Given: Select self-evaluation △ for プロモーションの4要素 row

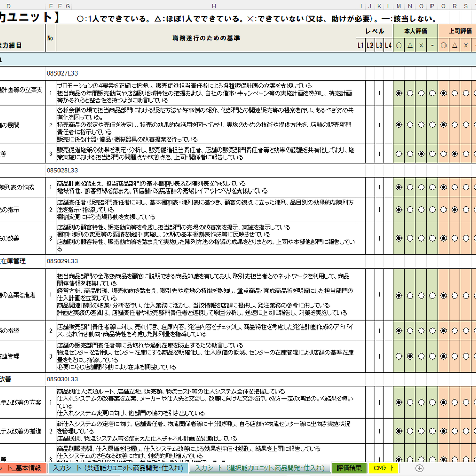Looking at the screenshot, I should point(410,93).
